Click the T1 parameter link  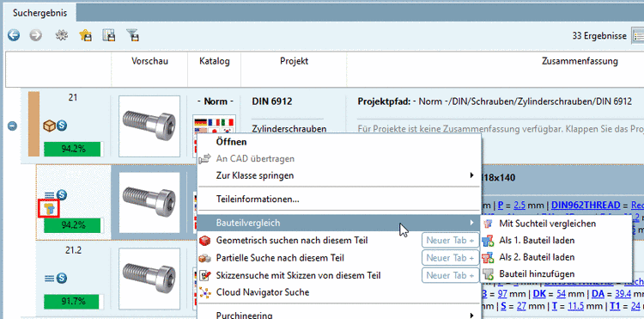coord(615,307)
